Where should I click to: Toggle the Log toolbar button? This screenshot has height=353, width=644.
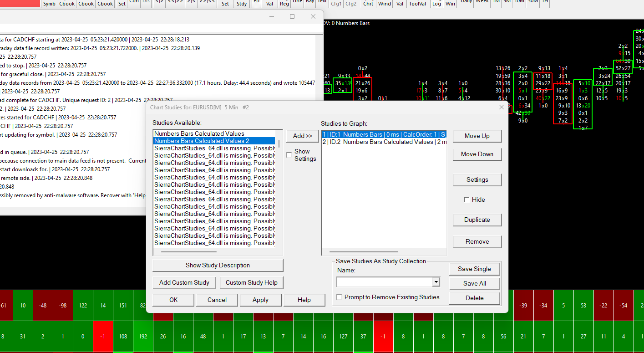pos(436,4)
